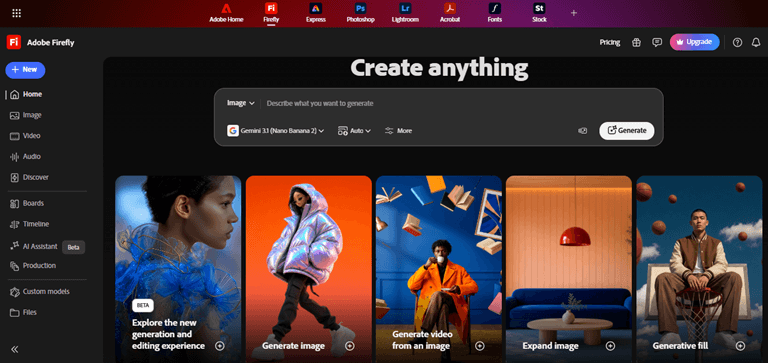
Task: Open the Expand image card thumbnail
Action: point(569,269)
